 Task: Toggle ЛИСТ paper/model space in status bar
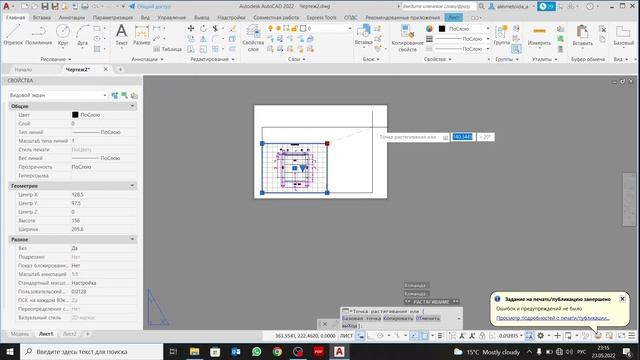click(x=346, y=336)
